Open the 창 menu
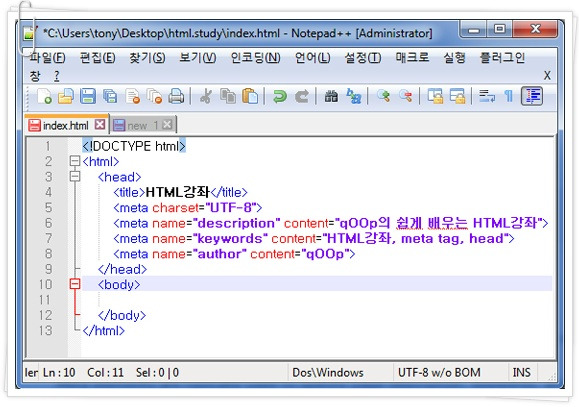This screenshot has height=407, width=579. point(35,76)
